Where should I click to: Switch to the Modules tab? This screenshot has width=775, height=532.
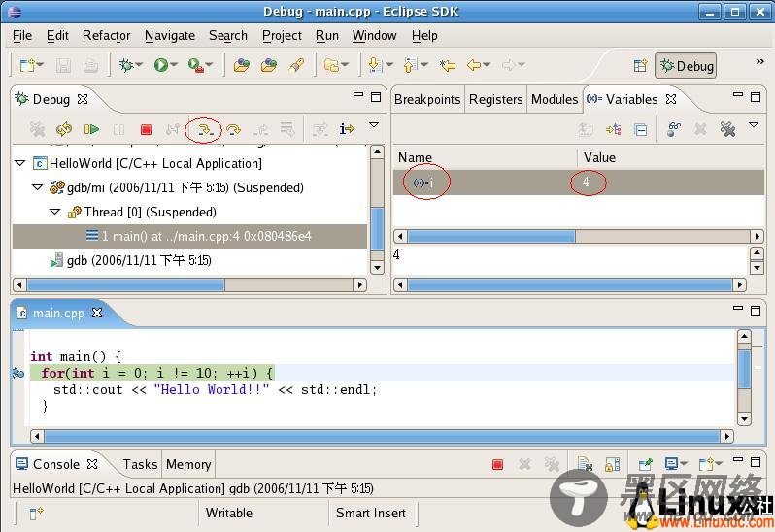[x=555, y=99]
